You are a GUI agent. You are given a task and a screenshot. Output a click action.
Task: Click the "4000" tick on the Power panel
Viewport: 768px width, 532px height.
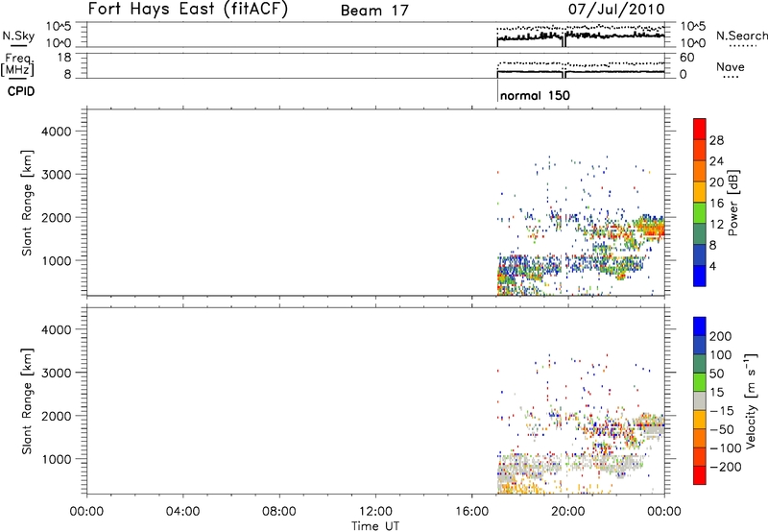pyautogui.click(x=56, y=132)
